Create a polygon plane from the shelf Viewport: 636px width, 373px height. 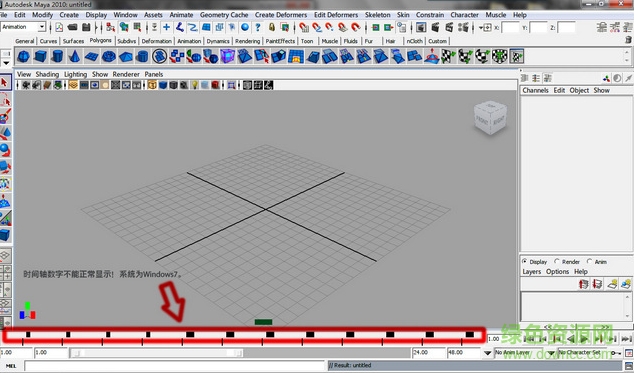[91, 56]
